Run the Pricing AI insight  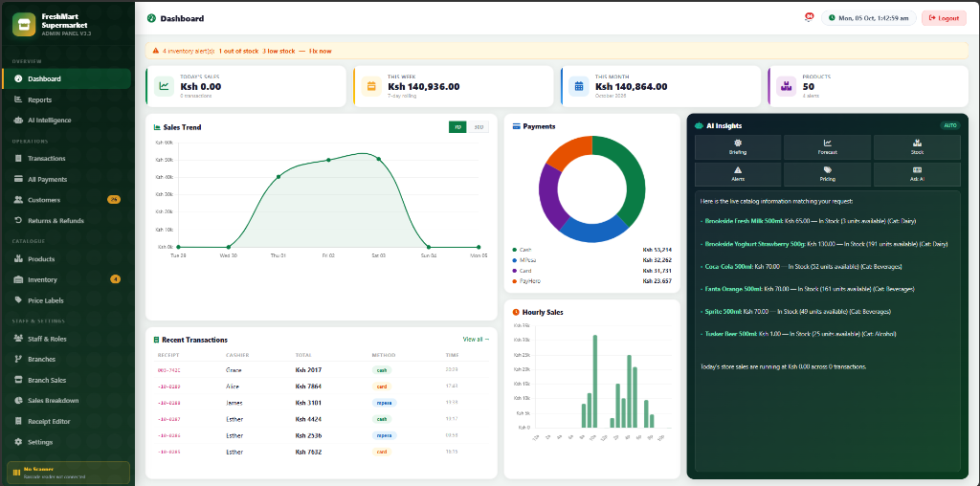(828, 174)
